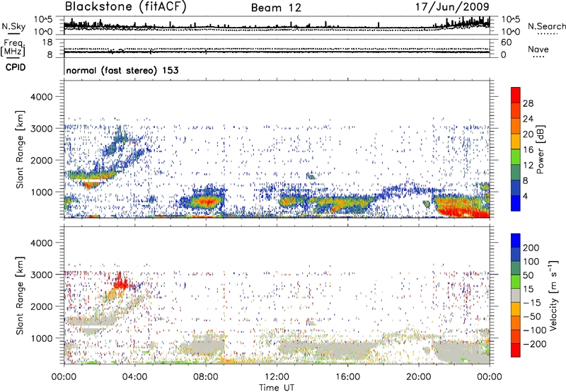Click Slant Range [km] label of power panel
Image resolution: width=566 pixels, height=392 pixels.
[x=20, y=149]
